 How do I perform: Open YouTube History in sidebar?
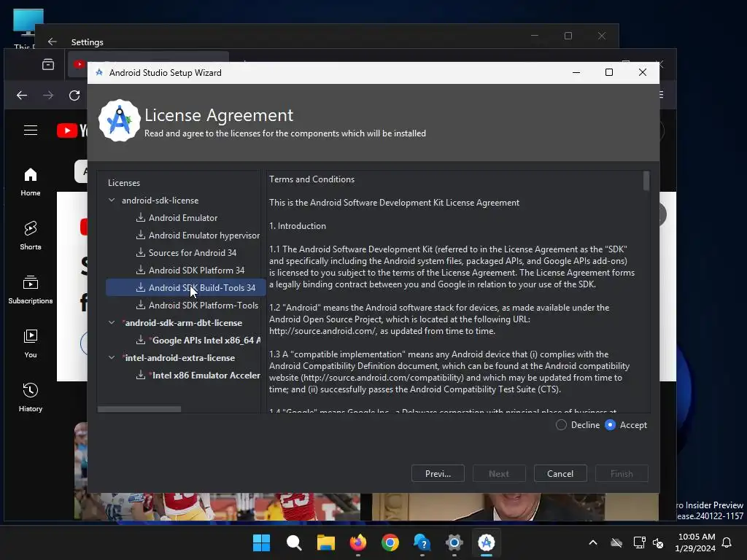31,397
